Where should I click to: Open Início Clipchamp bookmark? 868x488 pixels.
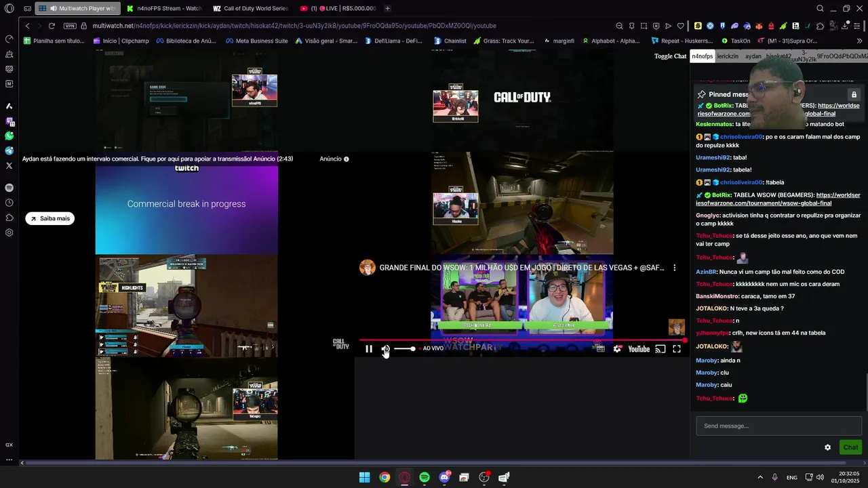121,41
